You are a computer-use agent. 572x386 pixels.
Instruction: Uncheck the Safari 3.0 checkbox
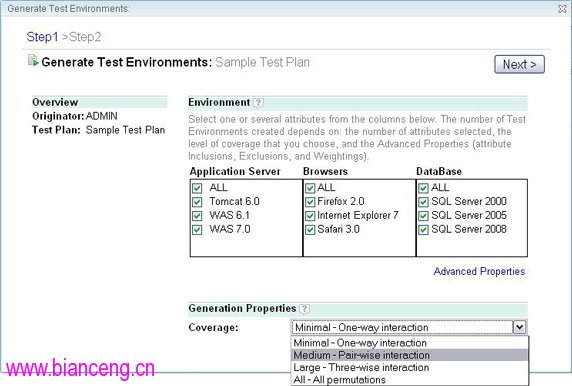coord(310,229)
